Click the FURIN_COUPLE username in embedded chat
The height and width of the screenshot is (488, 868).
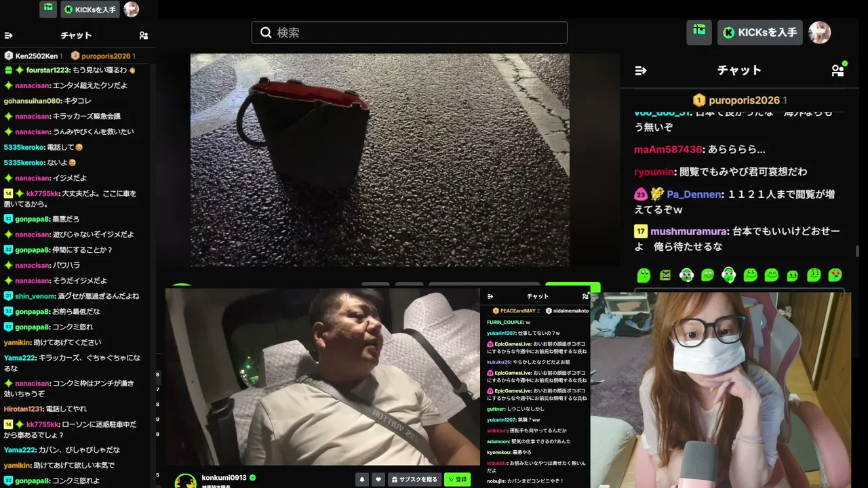click(x=504, y=322)
